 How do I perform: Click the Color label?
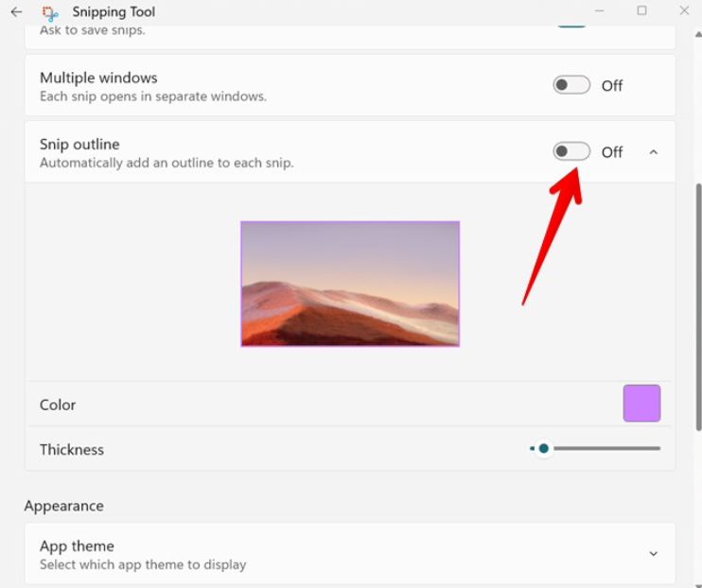(x=58, y=405)
